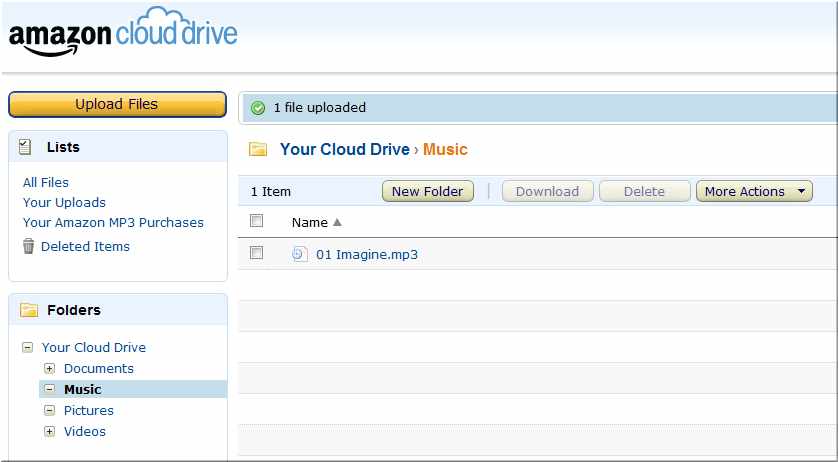Open the Deleted Items link
Screen dimensions: 838x462
click(86, 247)
